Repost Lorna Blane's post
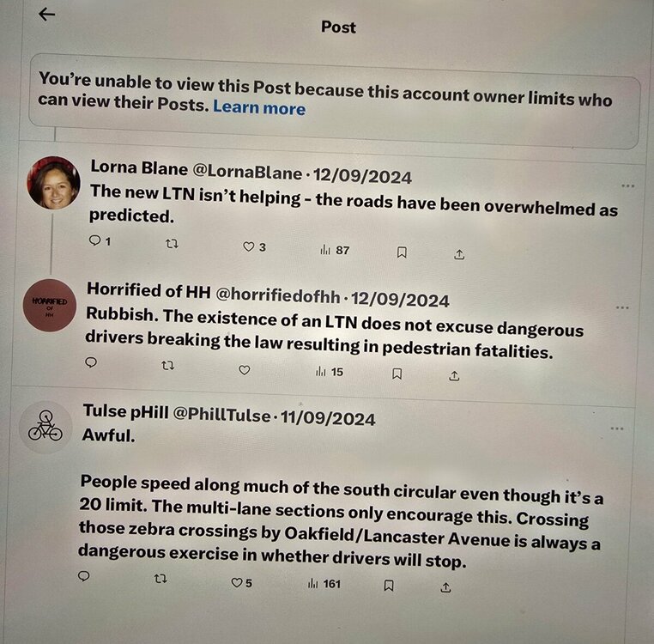Image resolution: width=654 pixels, height=644 pixels. pyautogui.click(x=172, y=244)
